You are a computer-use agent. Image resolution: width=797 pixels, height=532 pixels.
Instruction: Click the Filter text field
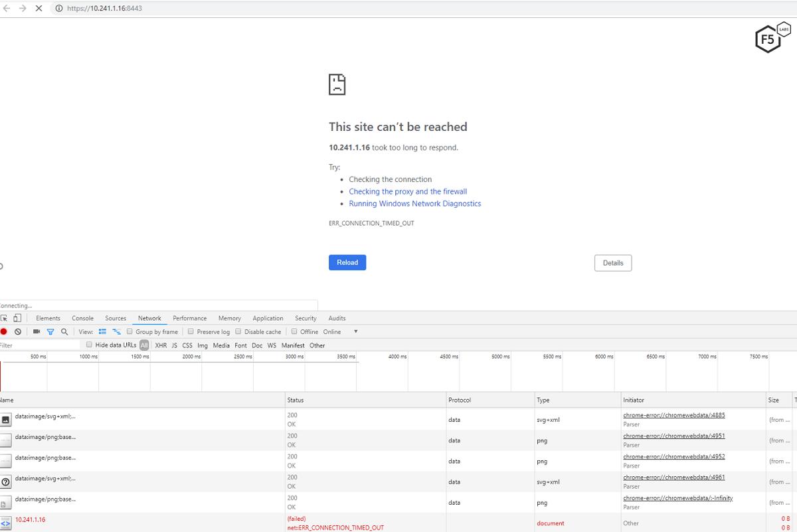(x=40, y=345)
